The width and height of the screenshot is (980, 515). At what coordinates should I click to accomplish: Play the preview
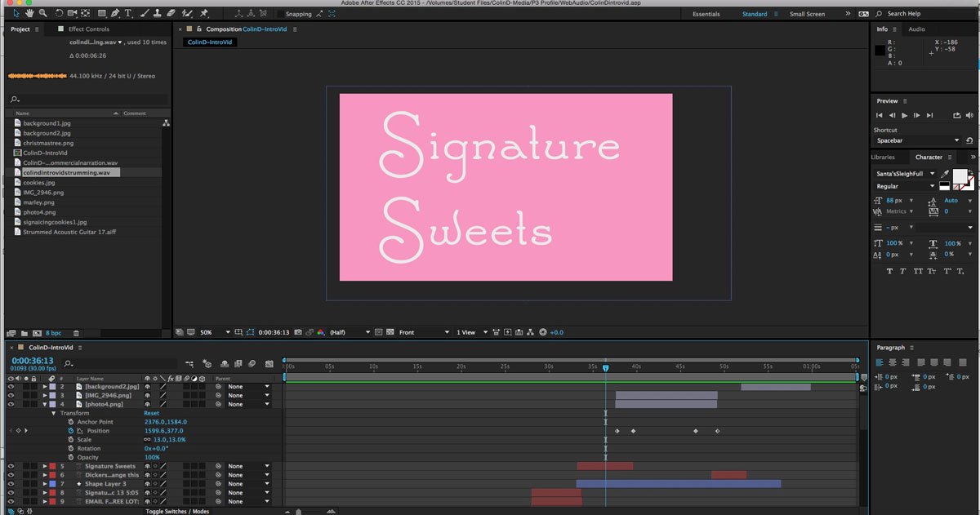(x=904, y=115)
